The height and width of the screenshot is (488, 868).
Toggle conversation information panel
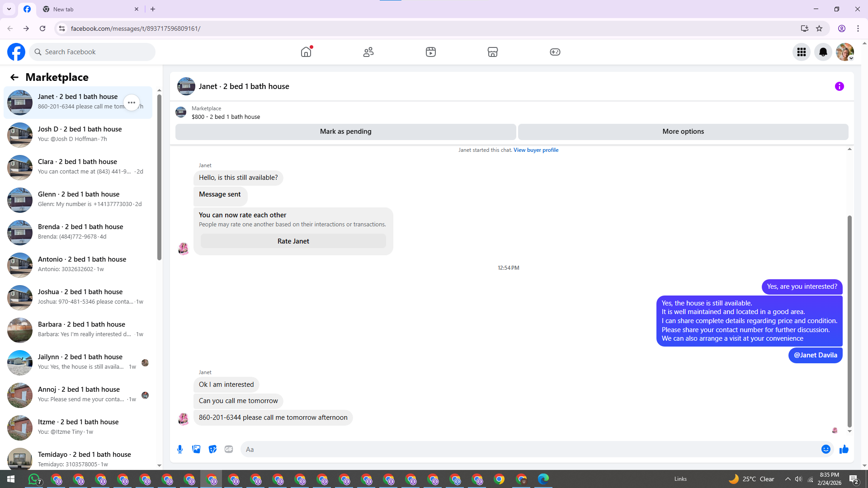(x=840, y=86)
